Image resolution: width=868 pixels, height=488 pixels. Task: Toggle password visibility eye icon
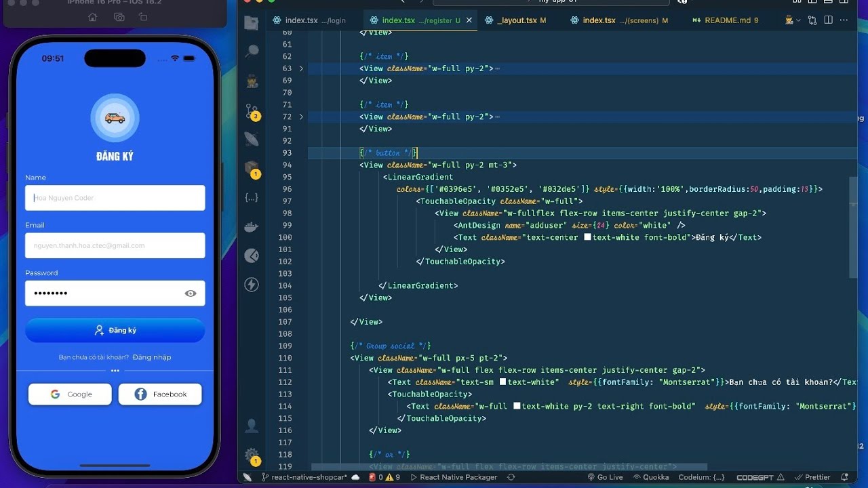coord(191,293)
